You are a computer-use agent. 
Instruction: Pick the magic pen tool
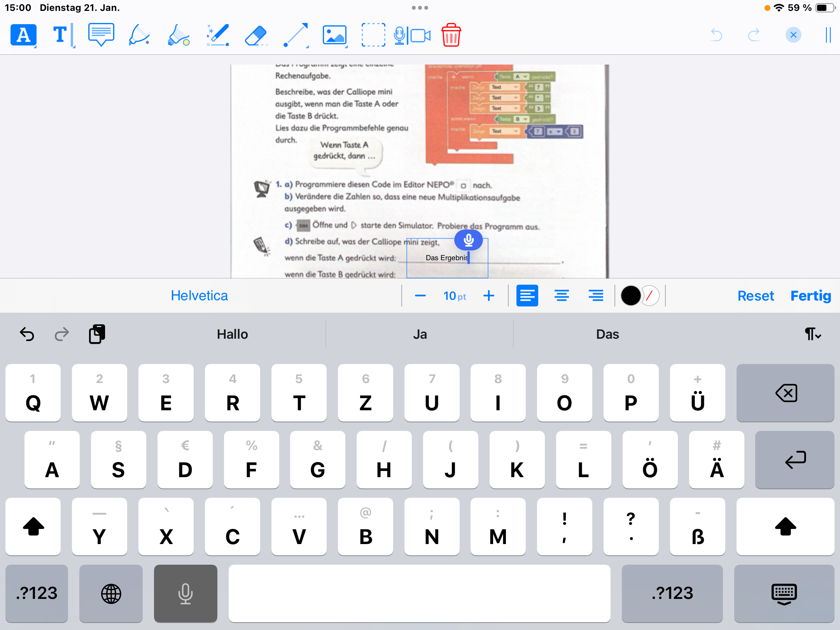coord(217,35)
